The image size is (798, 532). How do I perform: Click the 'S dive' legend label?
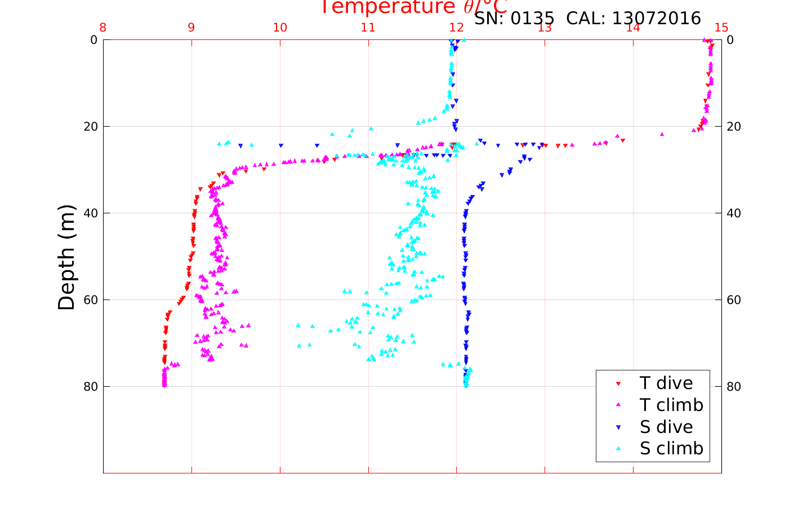666,427
